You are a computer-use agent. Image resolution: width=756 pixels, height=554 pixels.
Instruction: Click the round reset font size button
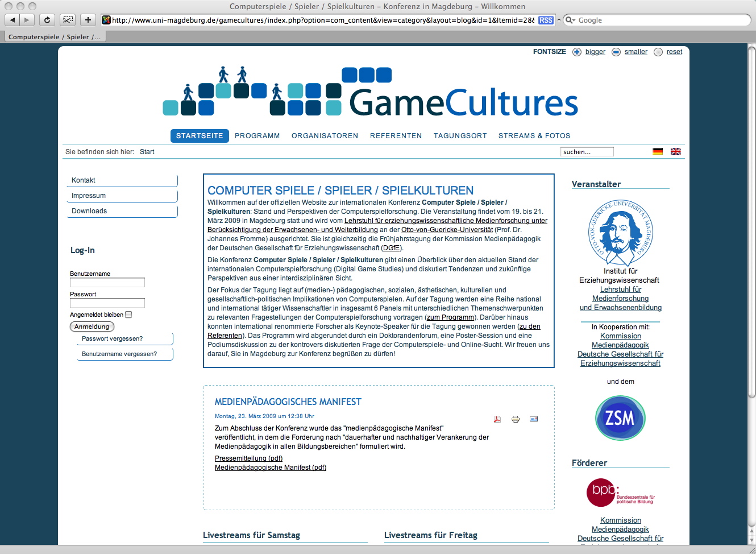[x=658, y=52]
